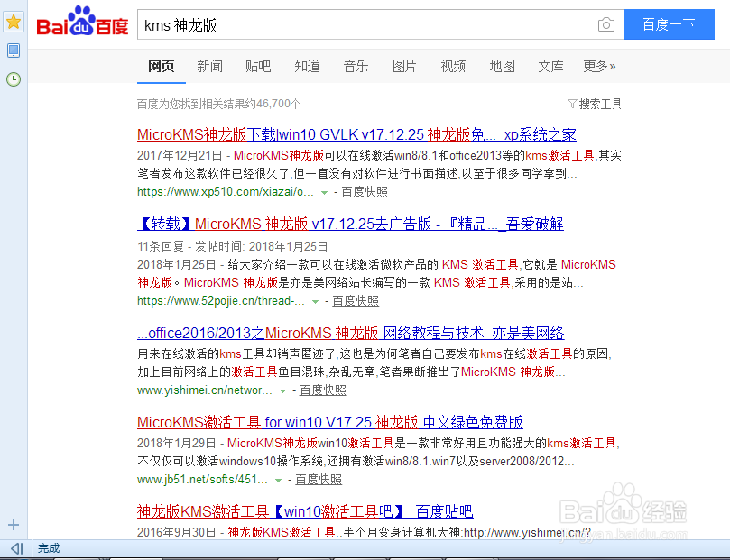Open the history clock sidebar icon

pyautogui.click(x=14, y=79)
